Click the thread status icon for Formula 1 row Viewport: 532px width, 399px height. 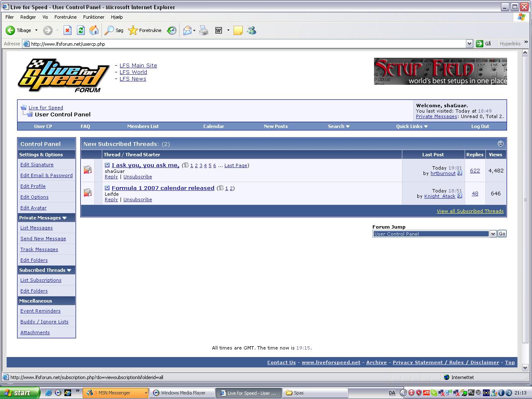(x=88, y=193)
